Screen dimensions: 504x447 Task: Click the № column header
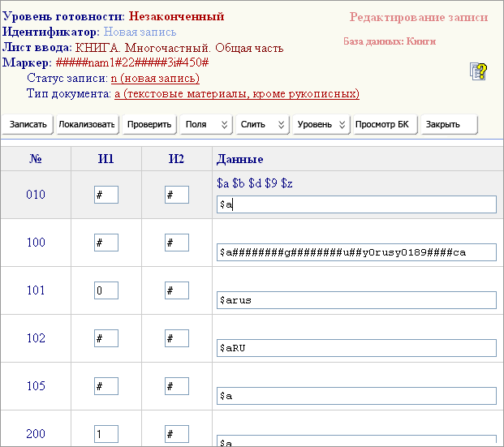(36, 159)
